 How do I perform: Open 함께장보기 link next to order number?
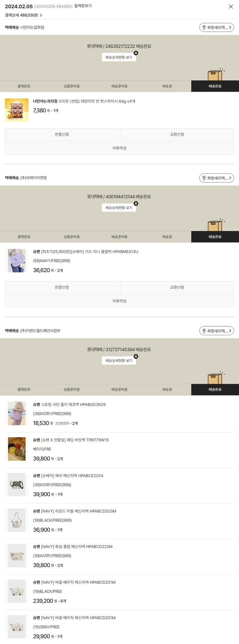[x=83, y=6]
